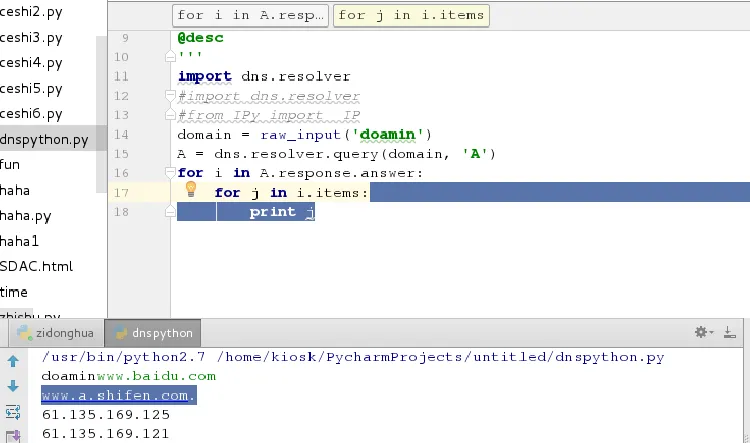Click the highlighted www.a.shifen.com. output

tap(119, 395)
